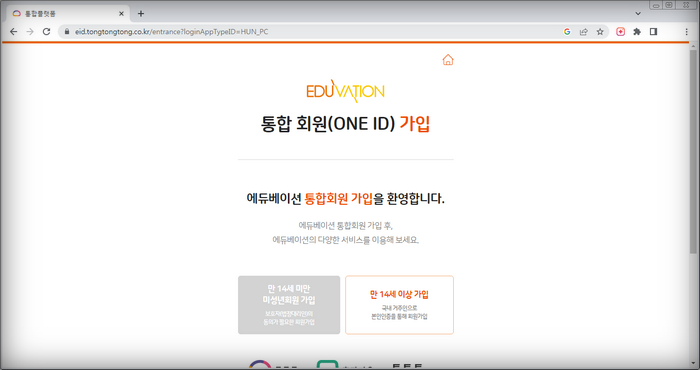Close the 통합플랫폼 tab

(121, 14)
